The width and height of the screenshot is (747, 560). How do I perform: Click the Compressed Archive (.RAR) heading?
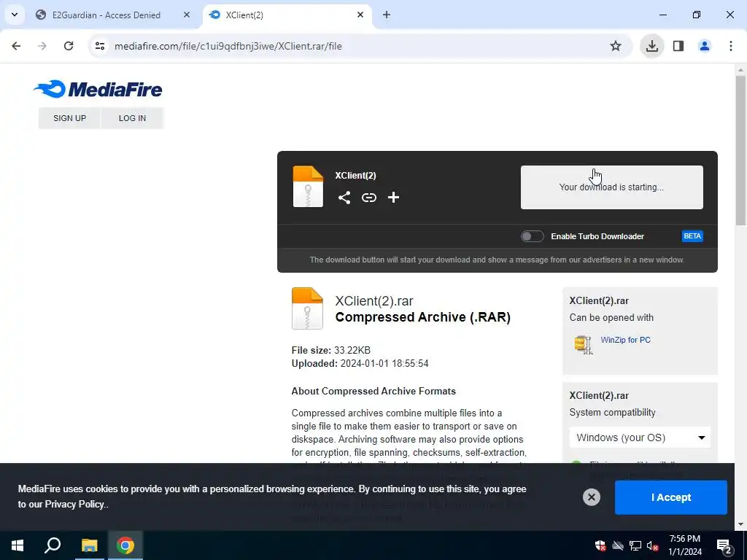423,317
